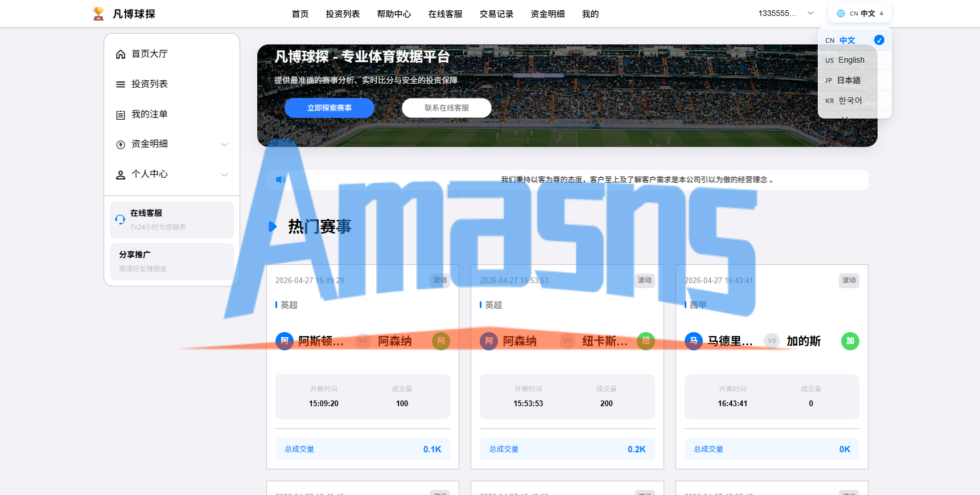980x495 pixels.
Task: Select English in the language list
Action: tap(855, 60)
